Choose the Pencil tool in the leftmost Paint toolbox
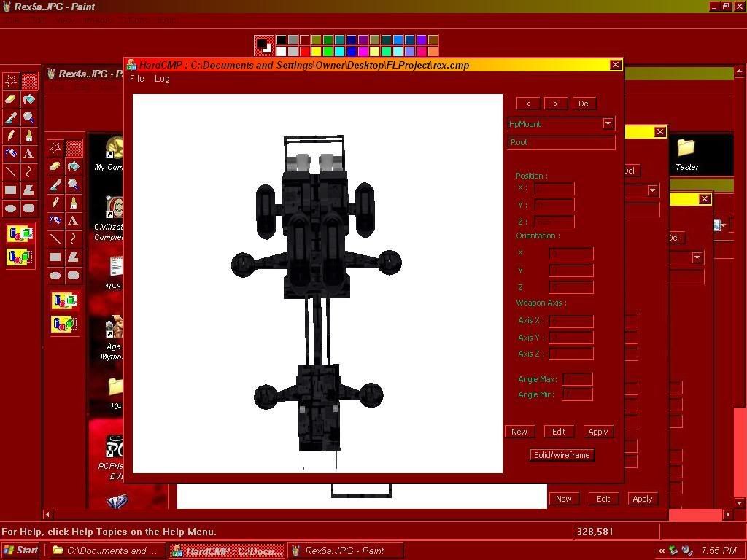 11,136
